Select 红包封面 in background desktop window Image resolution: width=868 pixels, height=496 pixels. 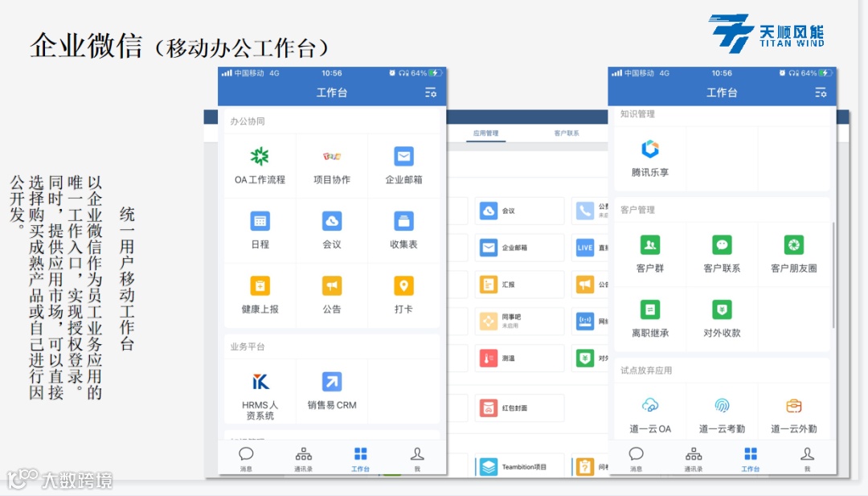pyautogui.click(x=519, y=408)
